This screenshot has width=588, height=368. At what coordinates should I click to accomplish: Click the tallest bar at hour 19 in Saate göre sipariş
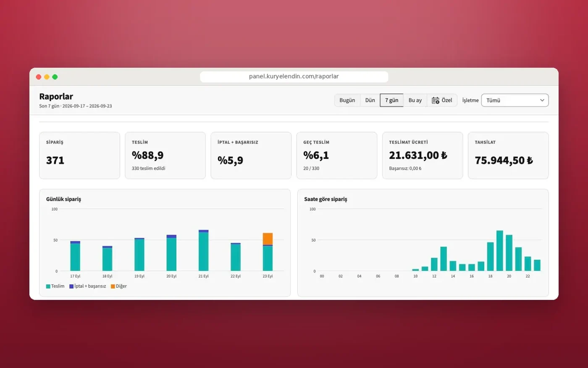(x=500, y=251)
